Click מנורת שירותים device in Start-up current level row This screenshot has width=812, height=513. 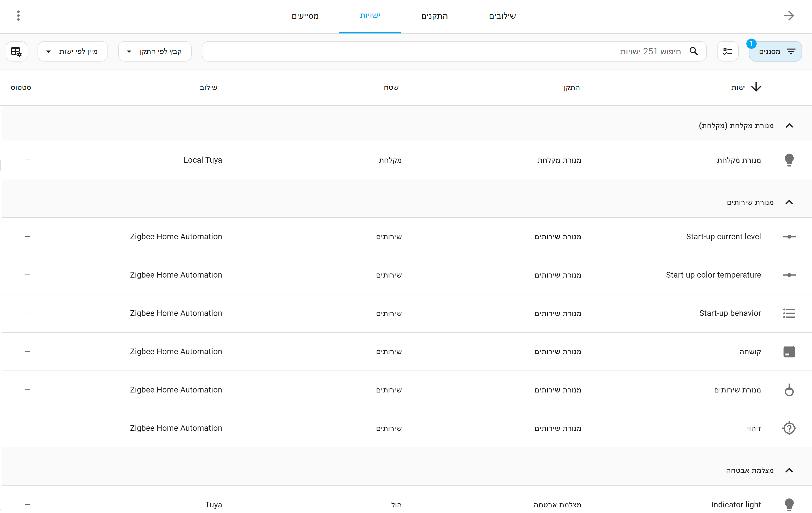tap(558, 236)
